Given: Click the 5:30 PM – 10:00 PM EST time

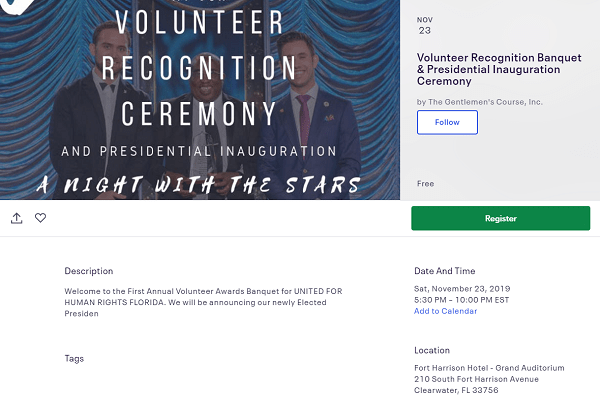Looking at the screenshot, I should 461,300.
